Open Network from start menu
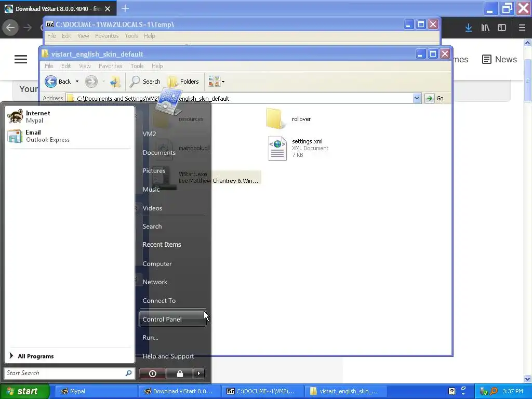Viewport: 532px width, 399px height. pos(155,282)
